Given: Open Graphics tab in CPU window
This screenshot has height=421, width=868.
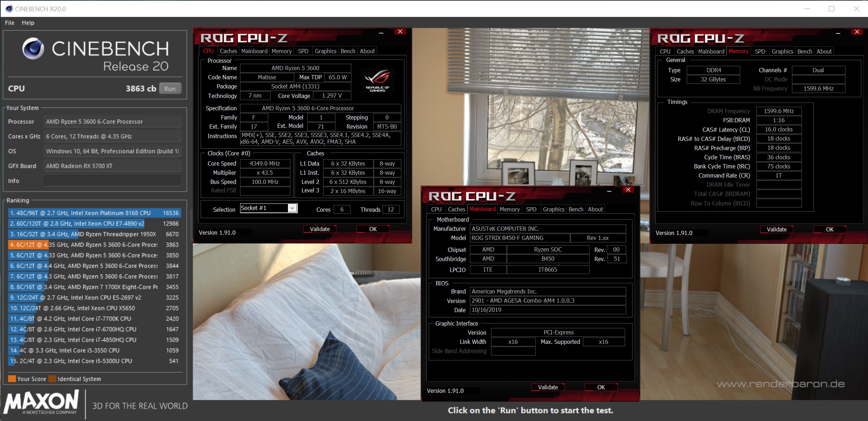Looking at the screenshot, I should [326, 51].
